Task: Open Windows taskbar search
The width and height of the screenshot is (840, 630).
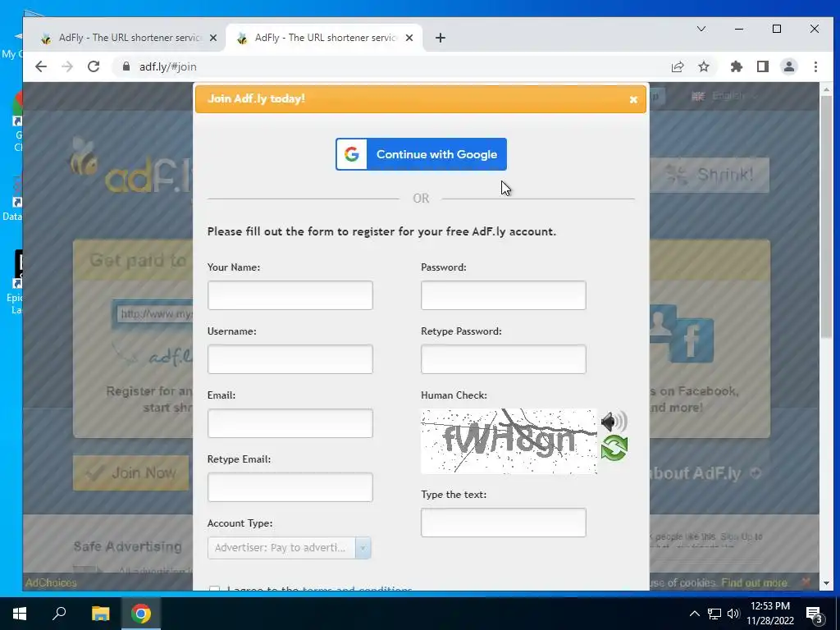Action: click(59, 614)
